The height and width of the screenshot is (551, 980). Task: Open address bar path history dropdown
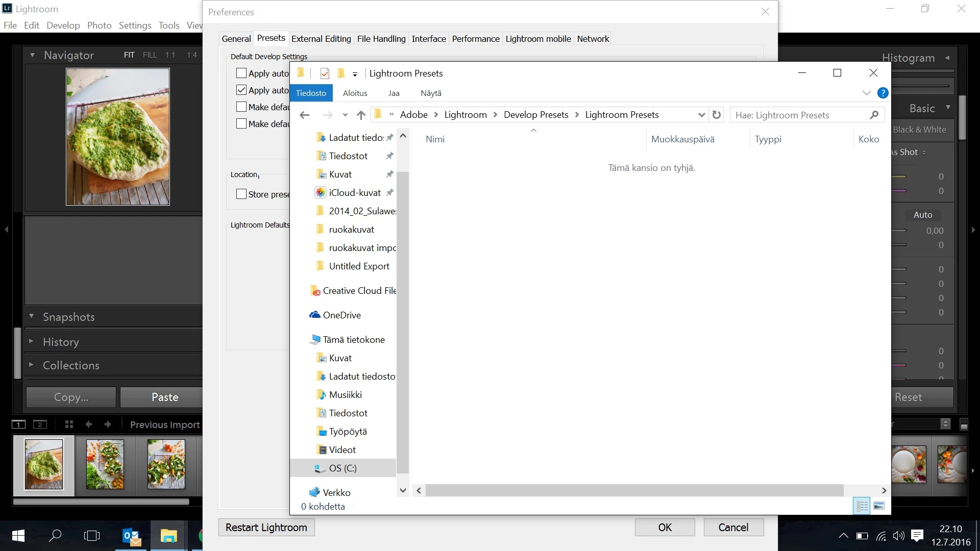(701, 115)
